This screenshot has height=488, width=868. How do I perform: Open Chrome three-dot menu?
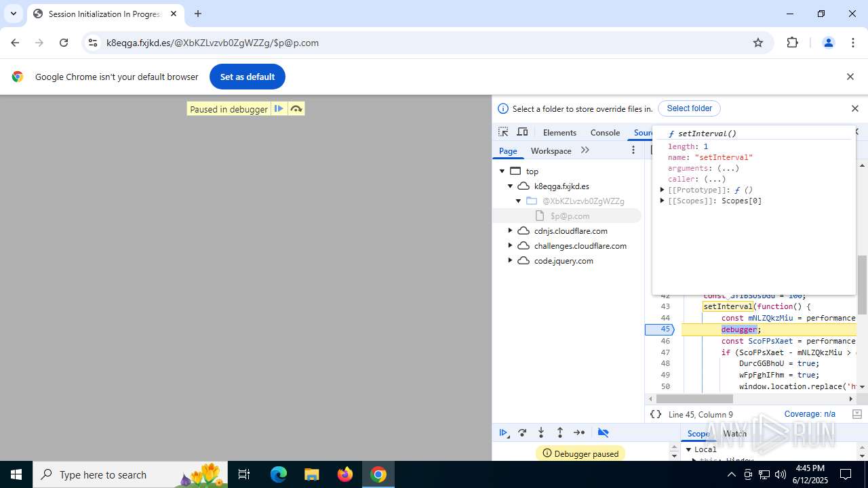[853, 43]
